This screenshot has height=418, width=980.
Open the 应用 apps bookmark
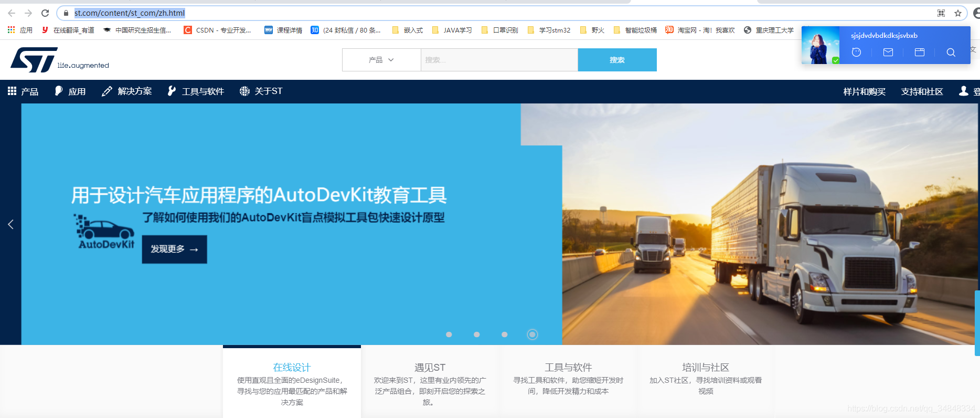[x=20, y=30]
